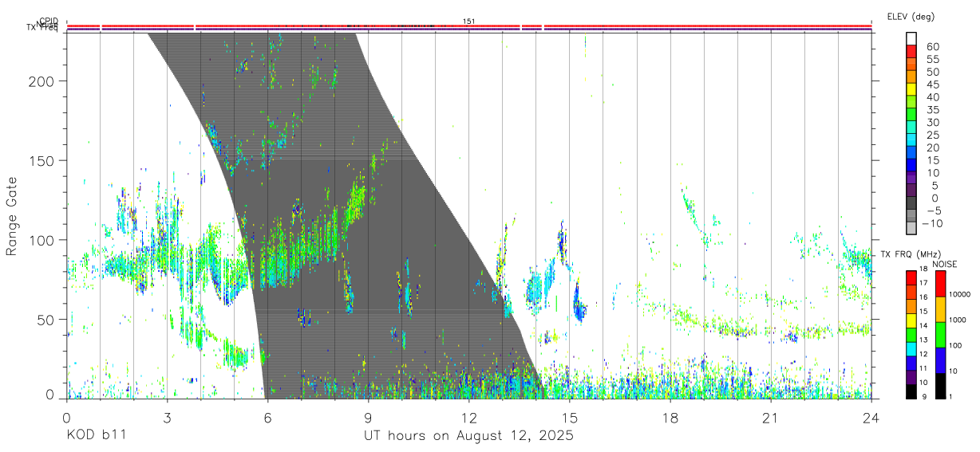Pick ELEV green swatch between 30 and 35
This screenshot has height=452, width=980.
click(911, 116)
